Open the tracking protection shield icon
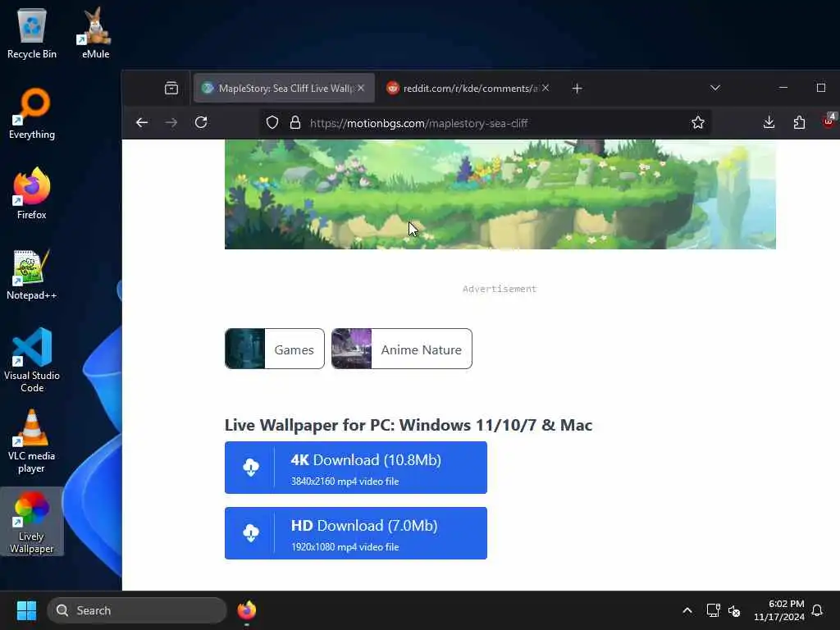This screenshot has height=630, width=840. pos(272,123)
